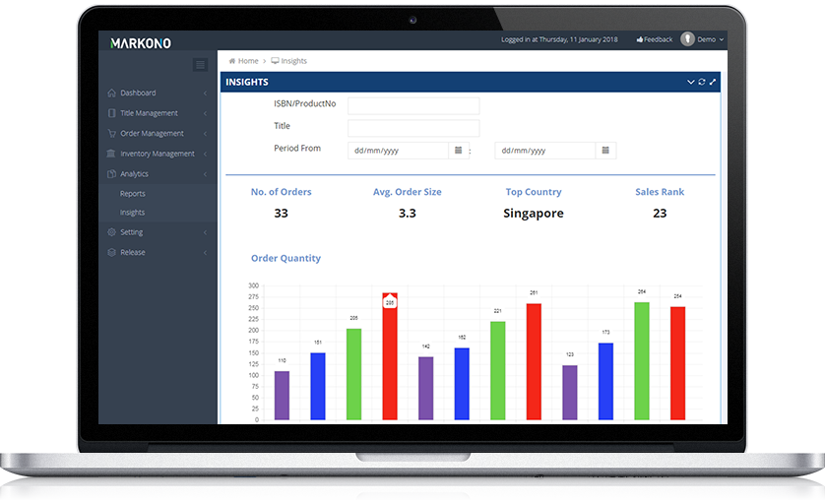This screenshot has width=825, height=504.
Task: Click the purple bar labeled 110
Action: [282, 395]
